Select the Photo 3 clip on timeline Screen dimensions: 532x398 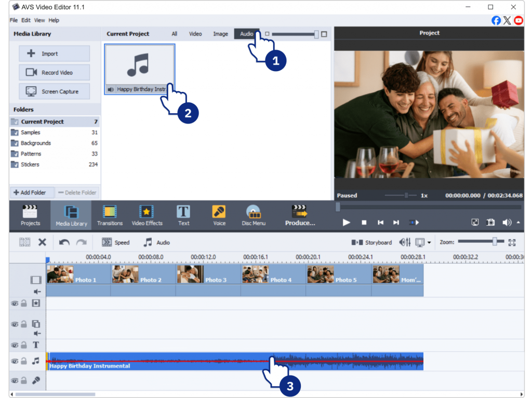(x=208, y=280)
